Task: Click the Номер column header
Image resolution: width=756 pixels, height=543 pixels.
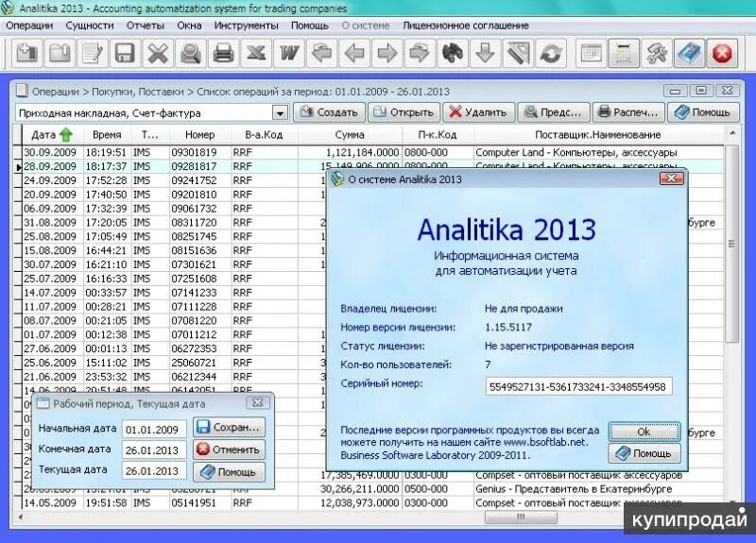Action: pyautogui.click(x=199, y=135)
